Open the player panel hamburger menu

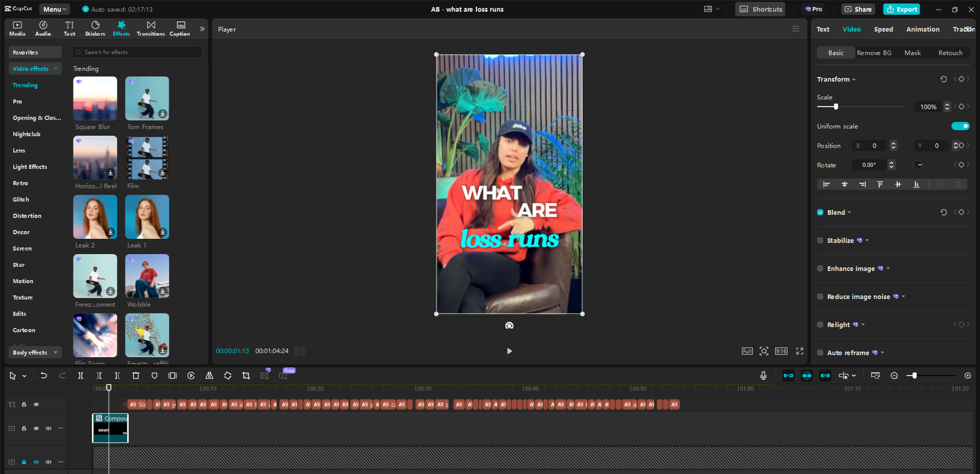[x=795, y=29]
